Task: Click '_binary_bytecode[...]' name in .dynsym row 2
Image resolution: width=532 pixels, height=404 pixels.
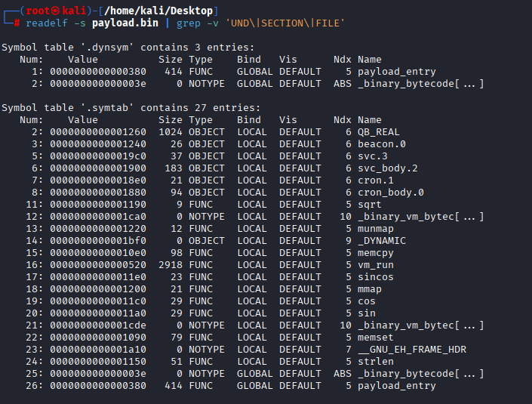Action: click(421, 84)
